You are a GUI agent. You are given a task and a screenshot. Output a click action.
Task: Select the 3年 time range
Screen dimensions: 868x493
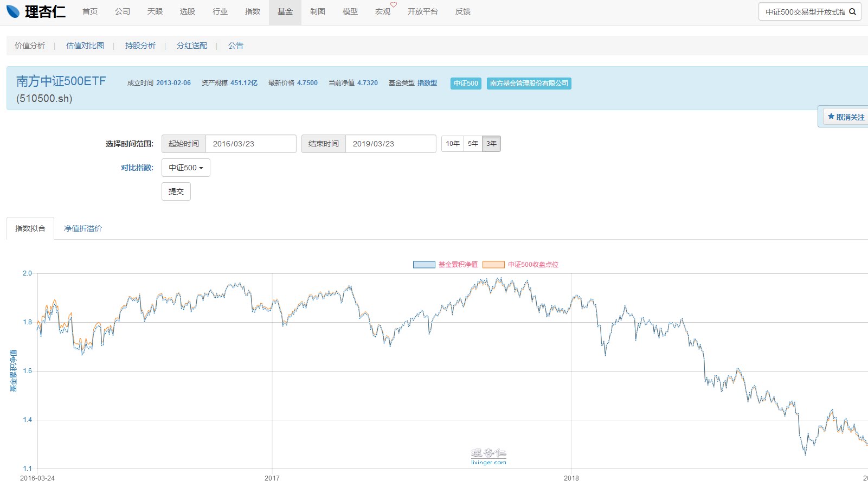(491, 144)
